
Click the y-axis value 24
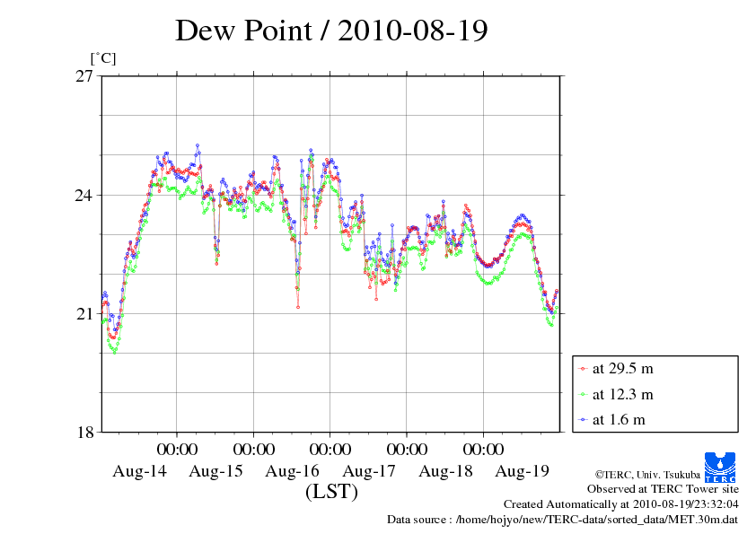pyautogui.click(x=84, y=195)
